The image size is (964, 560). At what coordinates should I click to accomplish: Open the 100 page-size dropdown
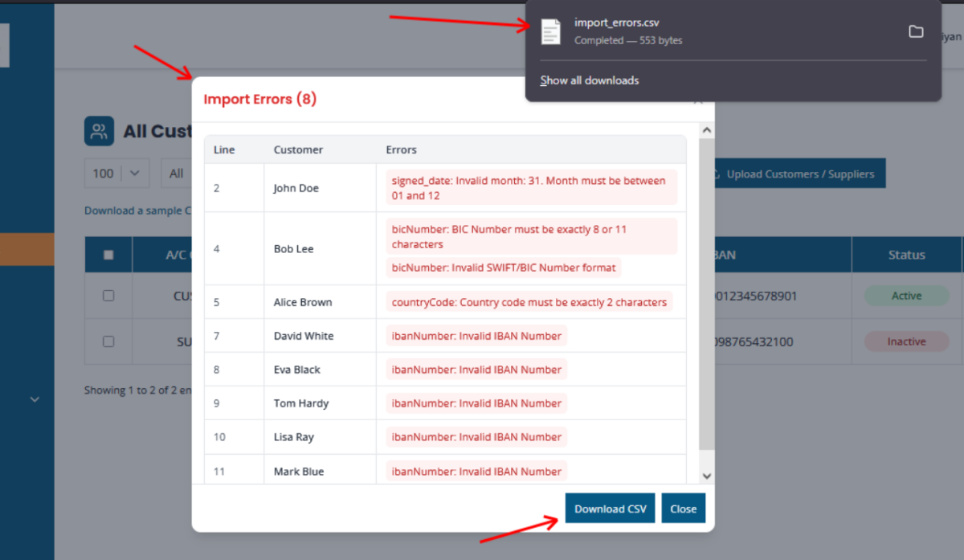click(x=116, y=173)
